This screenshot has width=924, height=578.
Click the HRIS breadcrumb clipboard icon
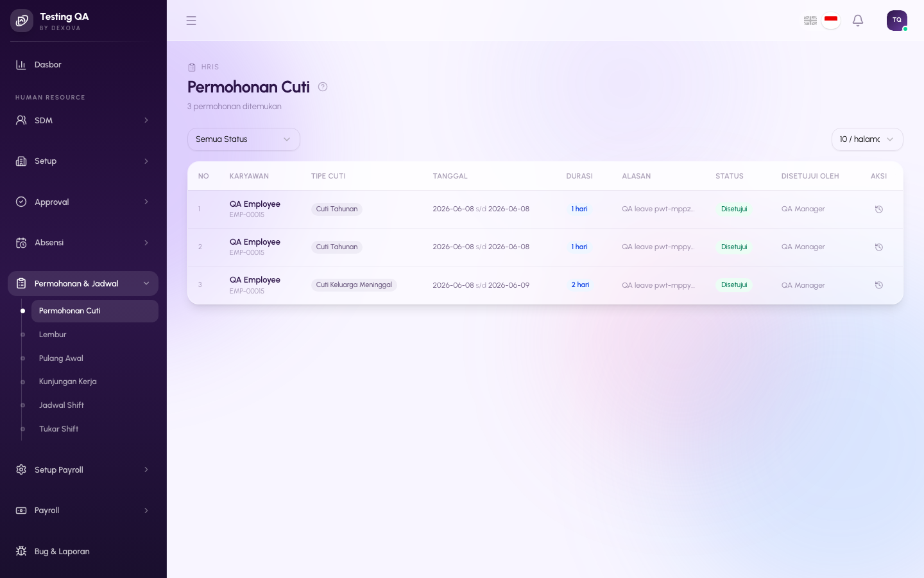(x=192, y=67)
